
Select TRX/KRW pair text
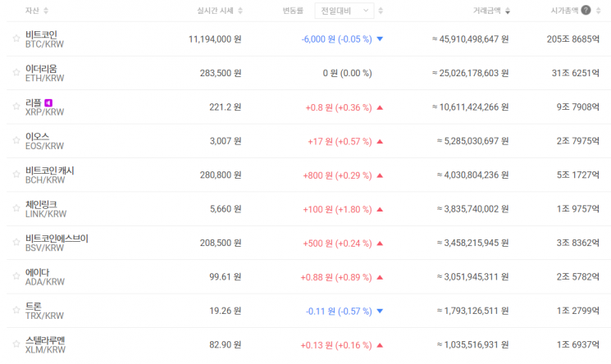tap(44, 316)
